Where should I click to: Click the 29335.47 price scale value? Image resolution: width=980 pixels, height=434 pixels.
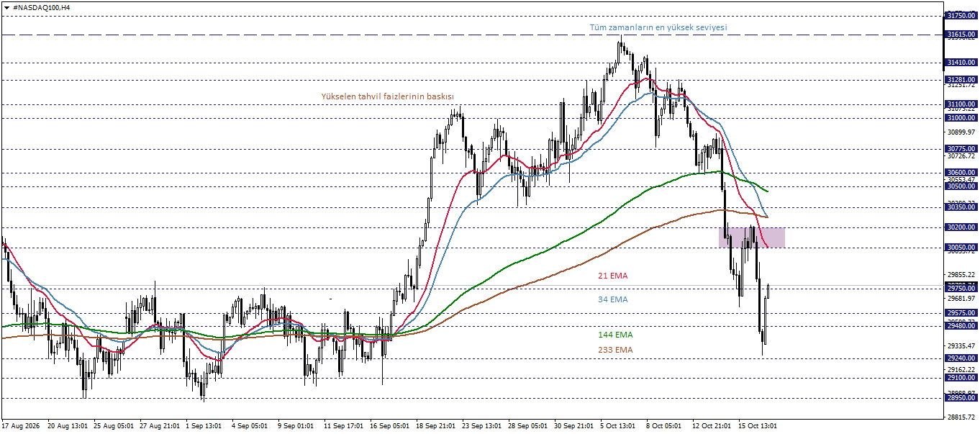pyautogui.click(x=961, y=346)
